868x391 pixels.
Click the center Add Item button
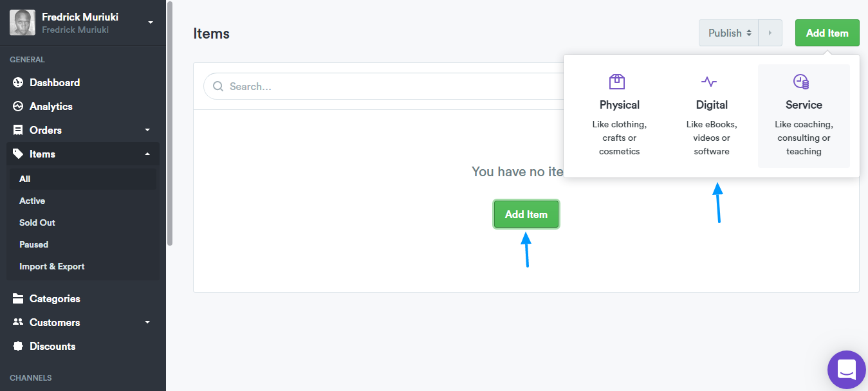[526, 214]
